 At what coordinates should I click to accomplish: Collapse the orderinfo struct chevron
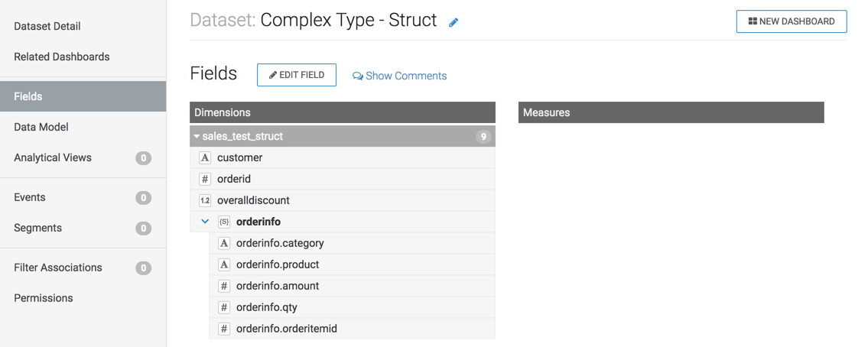click(205, 222)
